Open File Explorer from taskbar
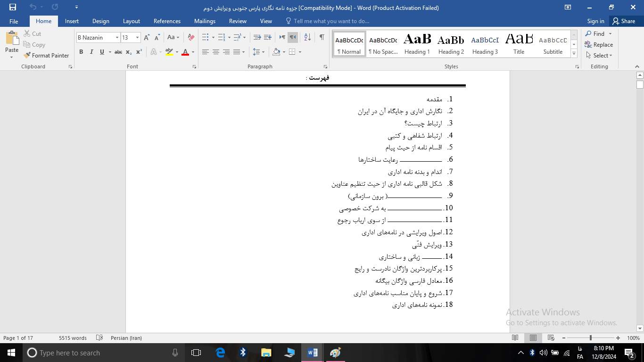Image resolution: width=644 pixels, height=362 pixels. (x=266, y=353)
